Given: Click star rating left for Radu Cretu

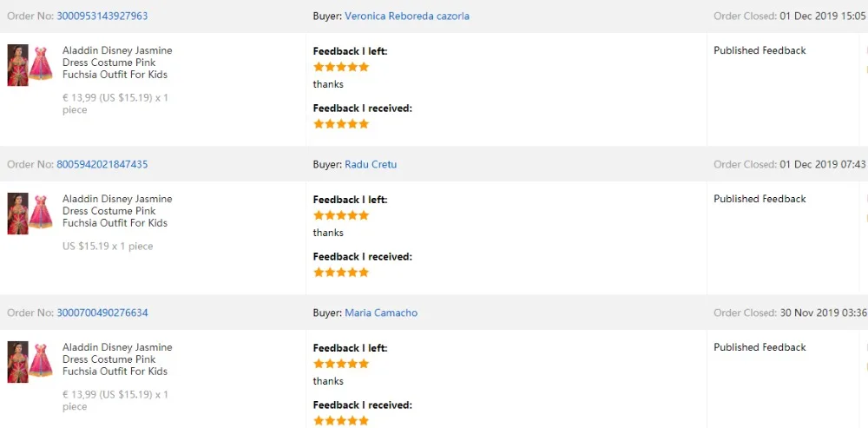Looking at the screenshot, I should pos(341,215).
